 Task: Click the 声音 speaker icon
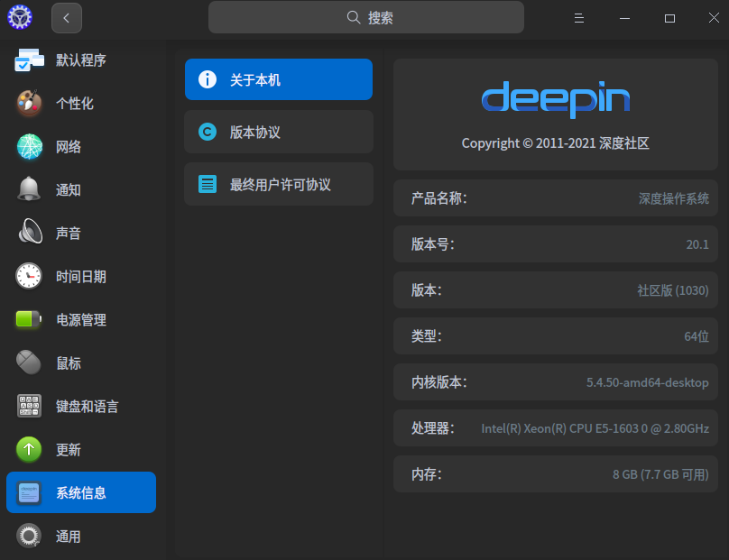[x=30, y=231]
